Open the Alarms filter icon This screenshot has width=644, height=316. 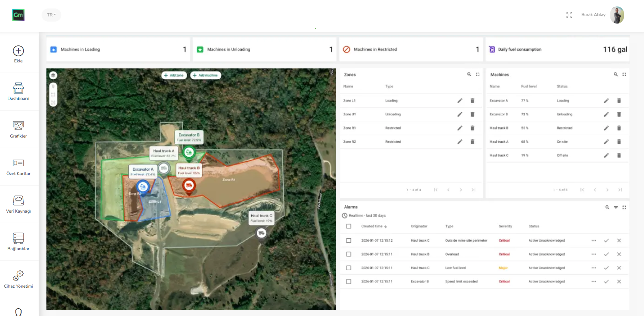click(x=616, y=208)
